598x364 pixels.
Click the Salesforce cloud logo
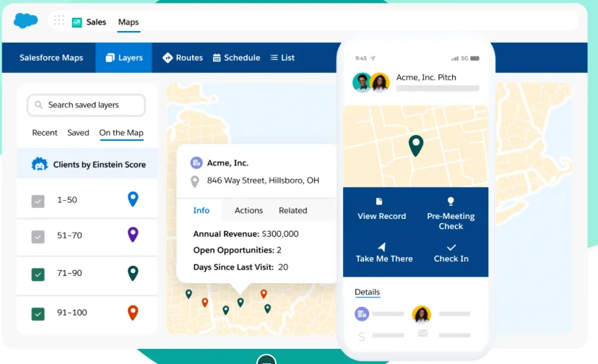pos(25,20)
